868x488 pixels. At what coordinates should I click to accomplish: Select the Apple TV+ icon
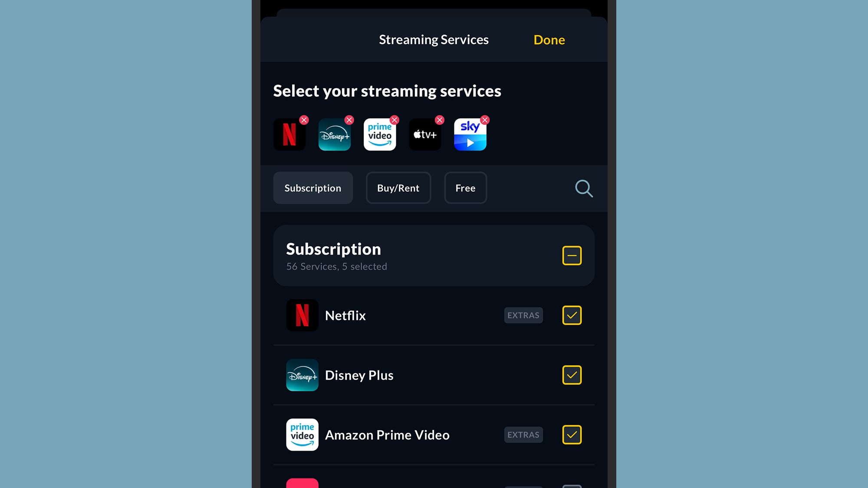click(x=425, y=134)
